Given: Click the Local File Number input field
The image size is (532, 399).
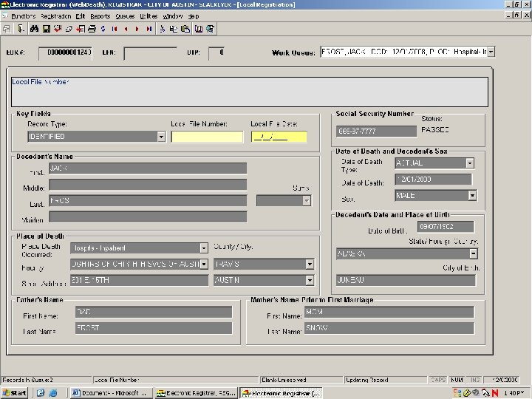Looking at the screenshot, I should [x=207, y=137].
